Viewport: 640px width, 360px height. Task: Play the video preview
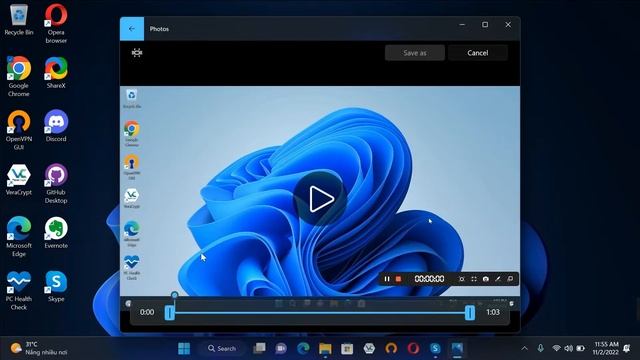coord(320,199)
